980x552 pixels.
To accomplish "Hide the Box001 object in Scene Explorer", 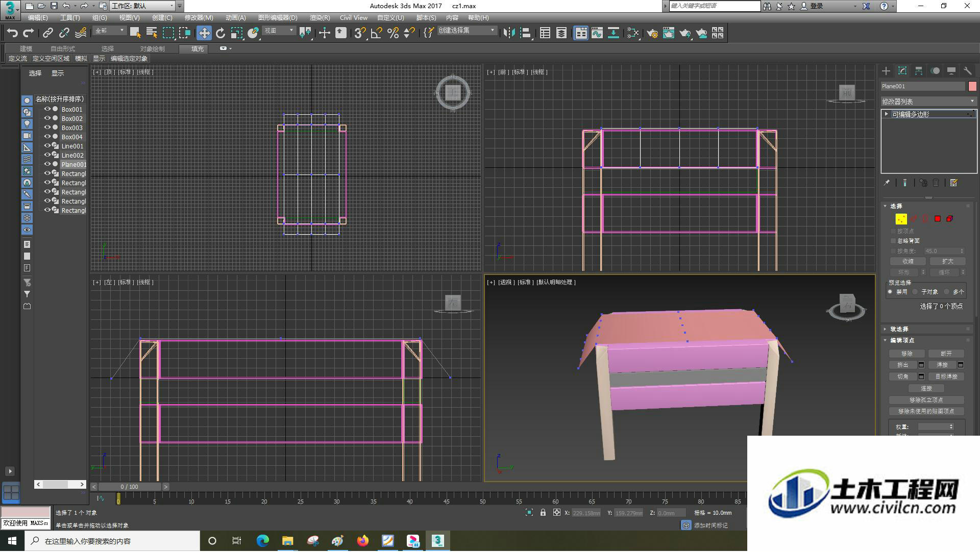I will (47, 109).
